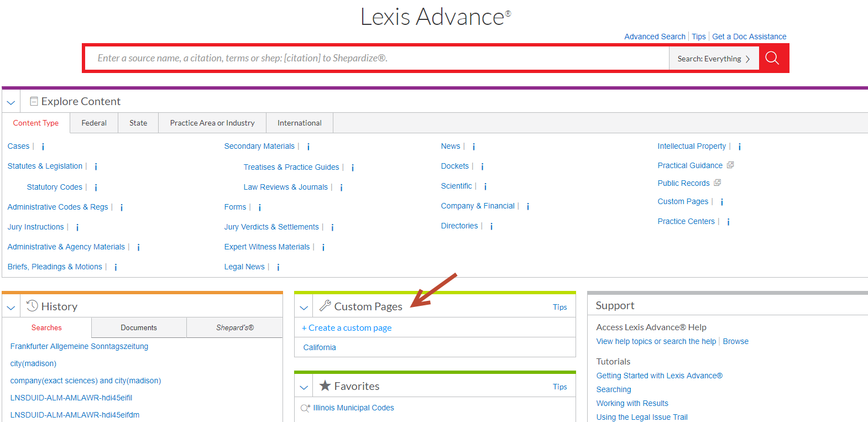This screenshot has width=868, height=422.
Task: Open the Cases content link
Action: [18, 146]
